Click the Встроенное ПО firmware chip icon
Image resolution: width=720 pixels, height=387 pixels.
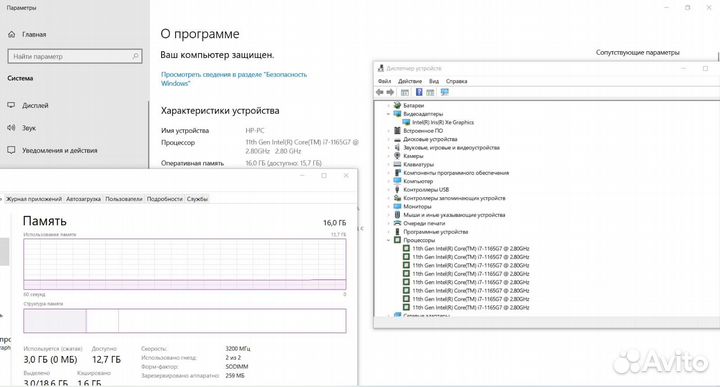click(x=397, y=130)
